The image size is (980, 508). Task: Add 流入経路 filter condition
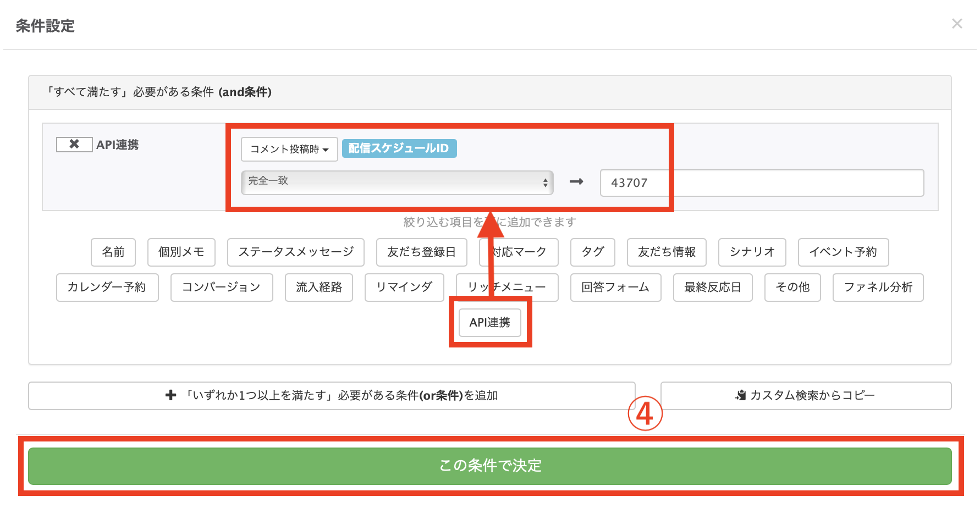319,287
